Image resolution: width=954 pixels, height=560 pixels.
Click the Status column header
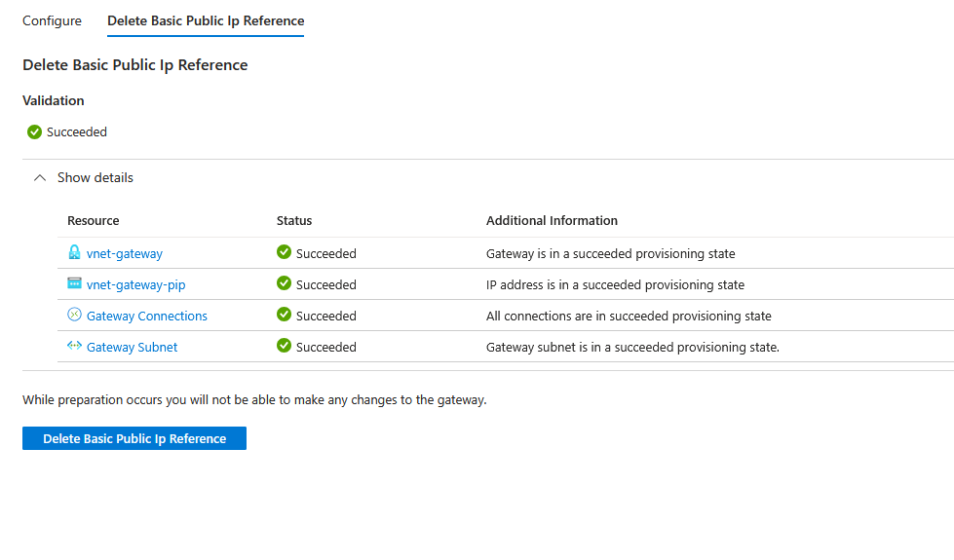[294, 221]
